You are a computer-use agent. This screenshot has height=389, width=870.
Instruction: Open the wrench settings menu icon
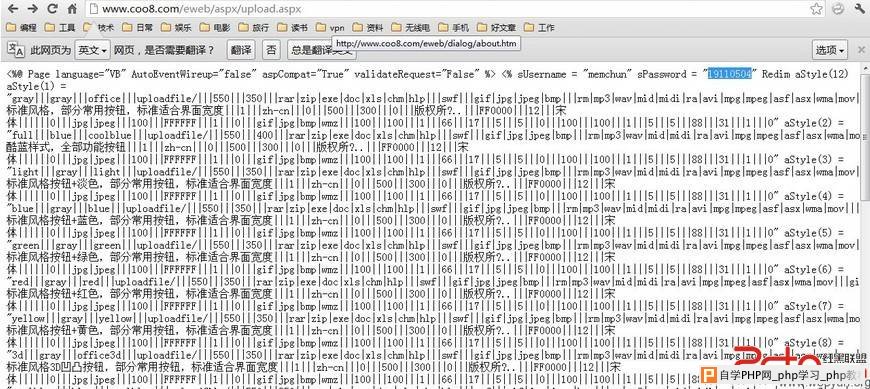pos(858,8)
